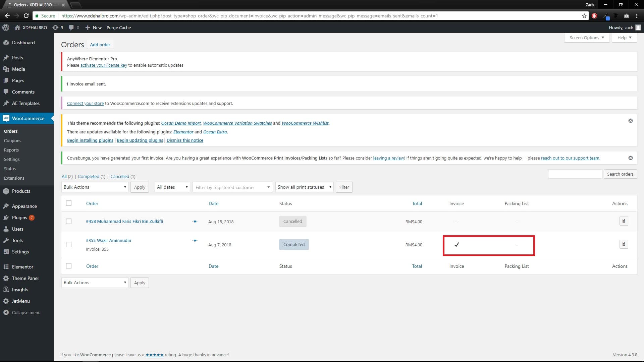Open Tools in the sidebar
The height and width of the screenshot is (362, 644).
(x=27, y=240)
